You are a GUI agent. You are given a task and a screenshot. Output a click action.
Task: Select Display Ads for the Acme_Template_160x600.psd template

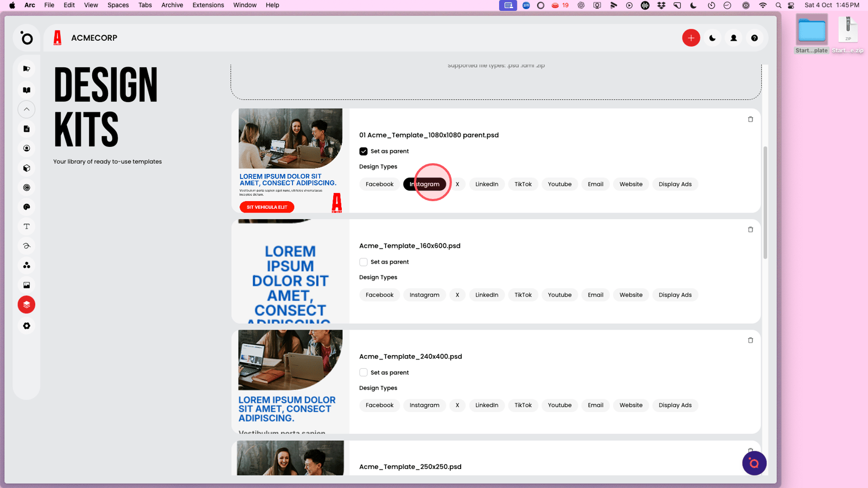point(675,295)
